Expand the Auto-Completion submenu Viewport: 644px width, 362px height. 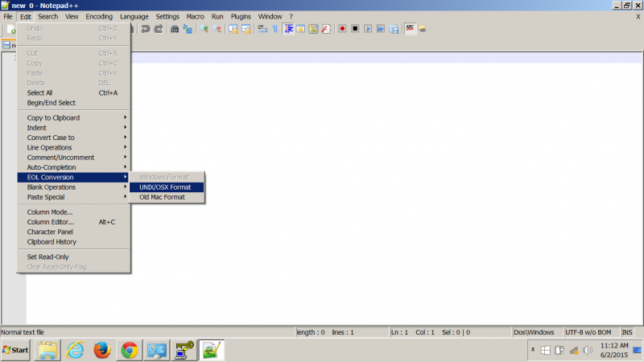73,167
